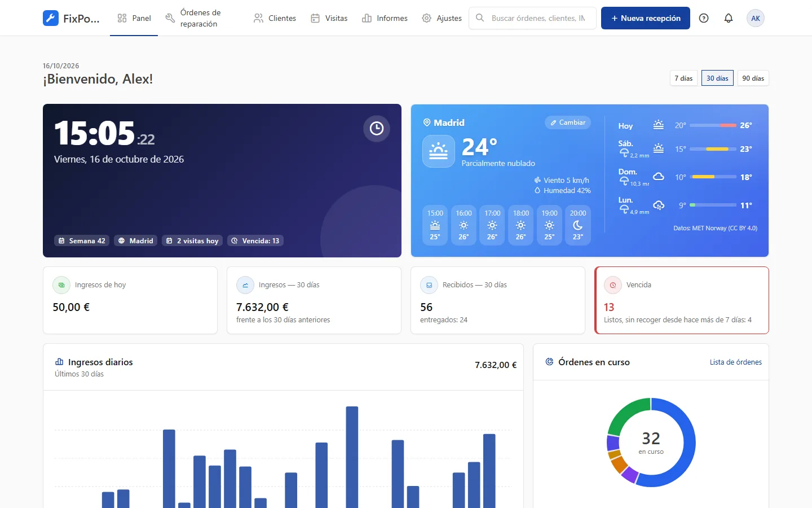Click the Madrid badge on time card
This screenshot has height=508, width=812.
coord(136,240)
